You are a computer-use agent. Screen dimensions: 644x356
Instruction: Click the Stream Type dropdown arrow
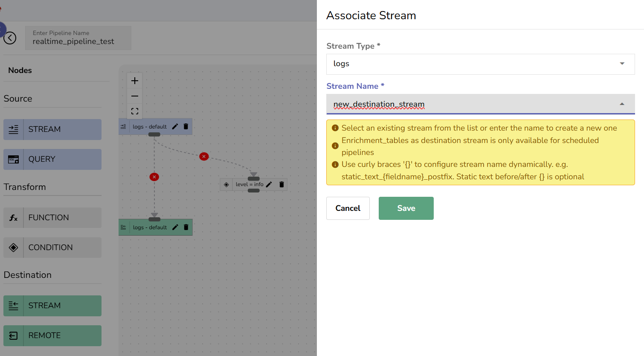[622, 64]
